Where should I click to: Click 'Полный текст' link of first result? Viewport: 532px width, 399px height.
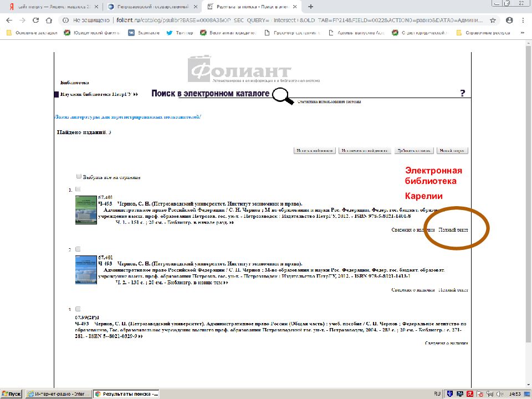coord(453,229)
